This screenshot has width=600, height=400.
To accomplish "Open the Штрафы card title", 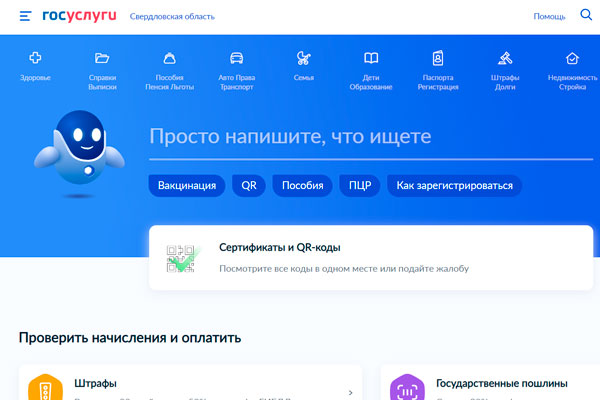I will pyautogui.click(x=95, y=383).
